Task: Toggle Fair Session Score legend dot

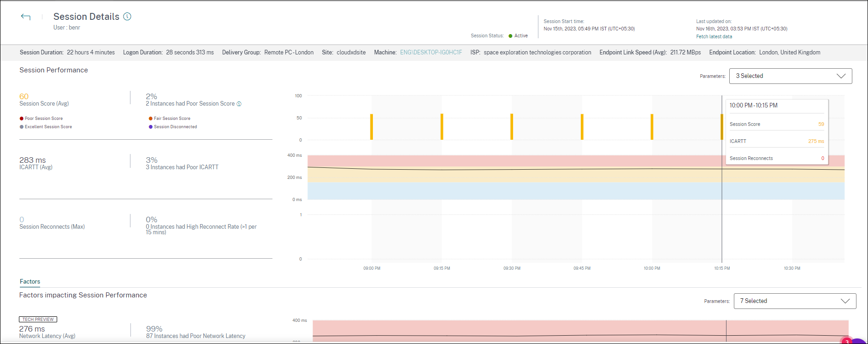Action: (x=151, y=119)
